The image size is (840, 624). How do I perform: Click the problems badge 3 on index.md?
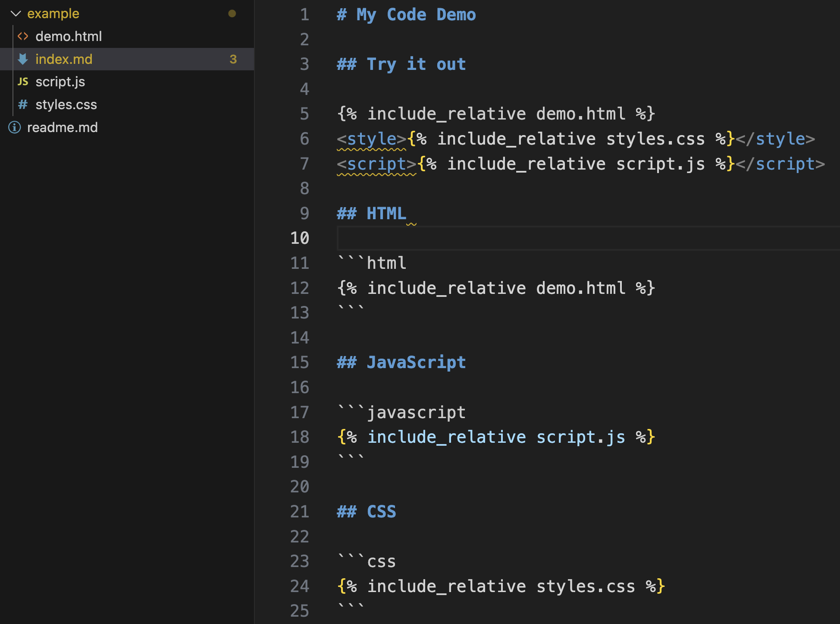click(x=233, y=59)
